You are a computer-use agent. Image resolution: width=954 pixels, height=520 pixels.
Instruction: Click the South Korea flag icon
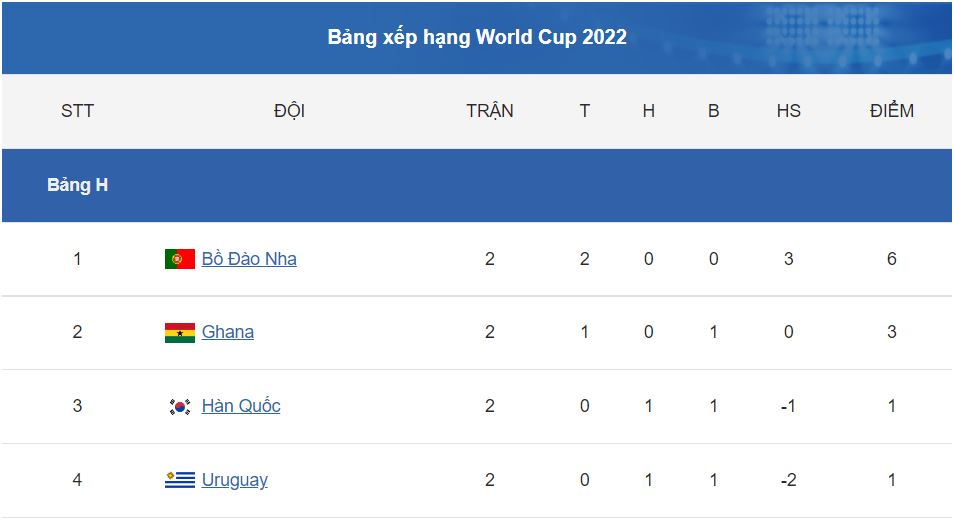coord(179,406)
